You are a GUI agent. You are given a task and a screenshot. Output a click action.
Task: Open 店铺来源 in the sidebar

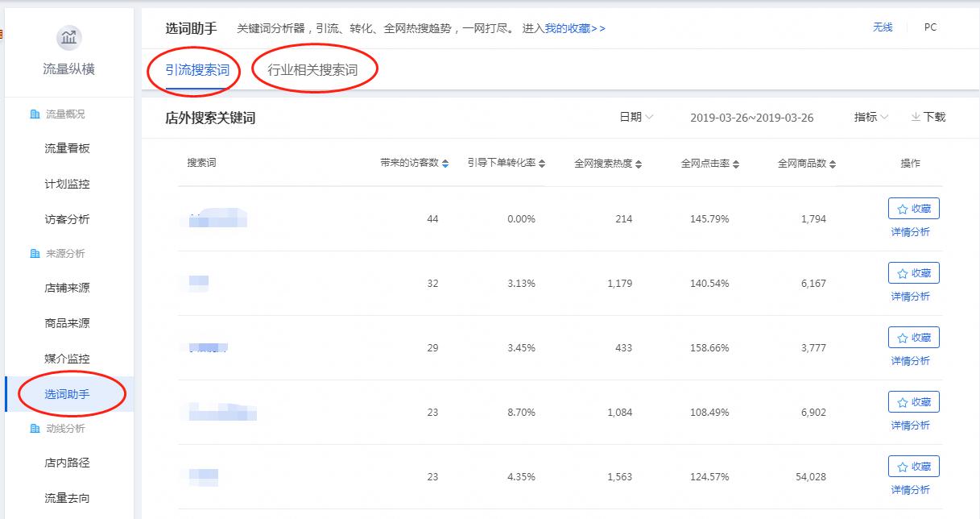click(67, 289)
